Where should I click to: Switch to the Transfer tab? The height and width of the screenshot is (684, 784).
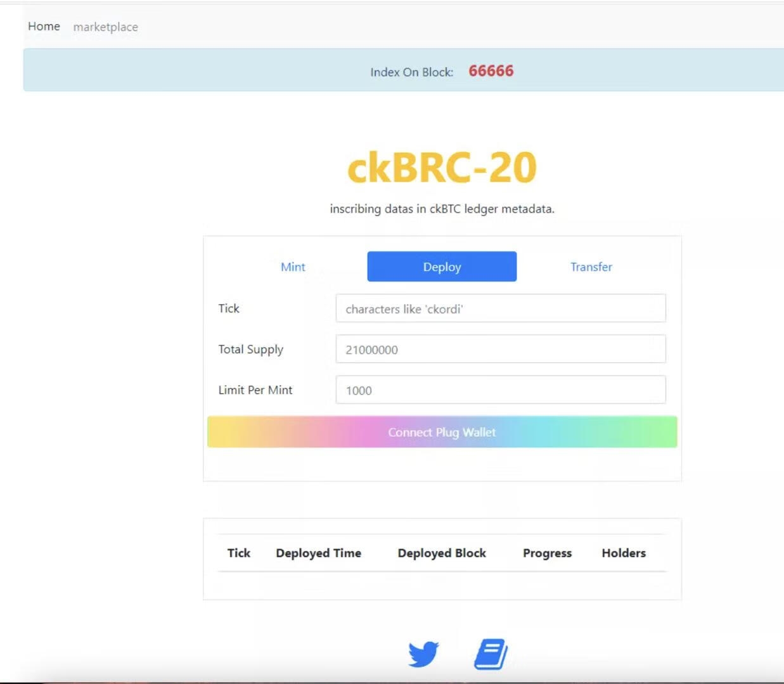(x=591, y=267)
